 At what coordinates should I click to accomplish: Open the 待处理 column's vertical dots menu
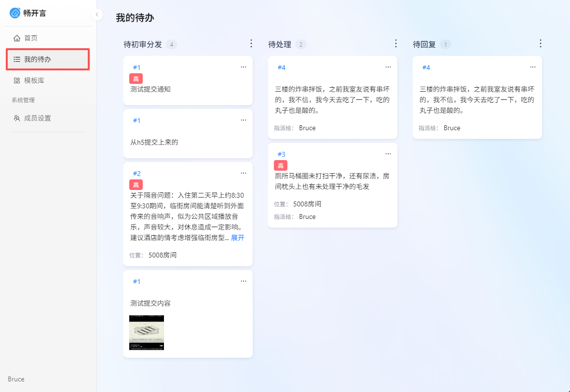(x=396, y=44)
